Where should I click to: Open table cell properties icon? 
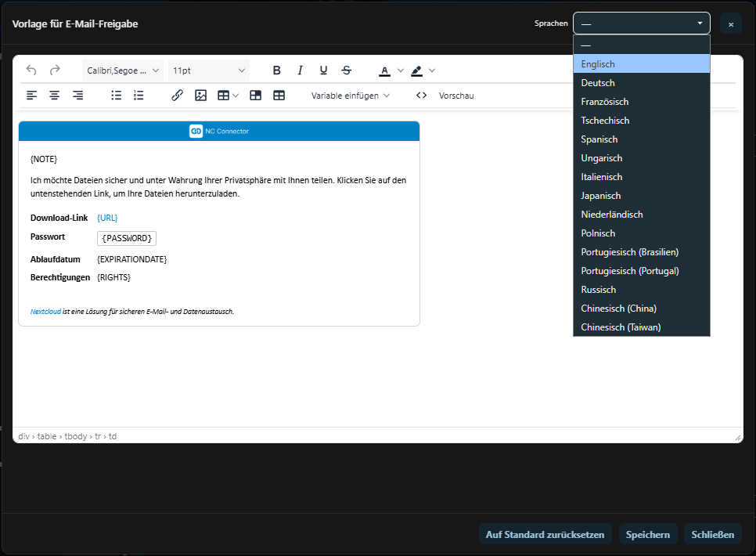(256, 96)
